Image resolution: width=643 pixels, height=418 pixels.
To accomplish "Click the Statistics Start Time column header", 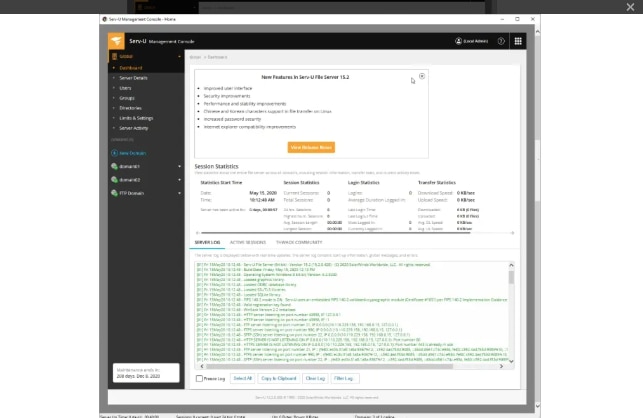I will point(221,183).
